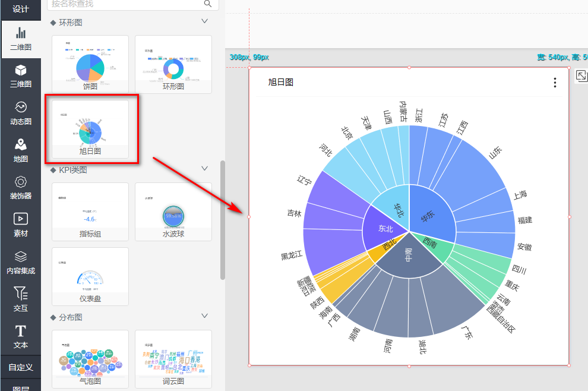Collapse the KPI类图 section

pyautogui.click(x=205, y=169)
